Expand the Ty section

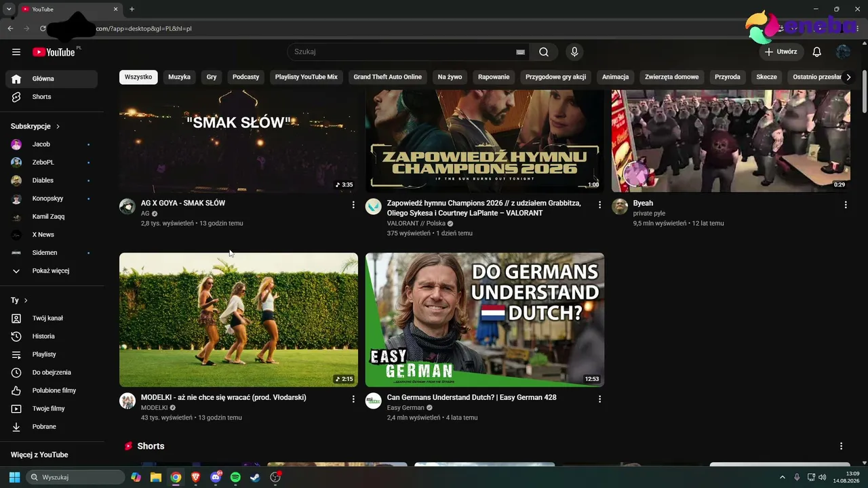20,300
